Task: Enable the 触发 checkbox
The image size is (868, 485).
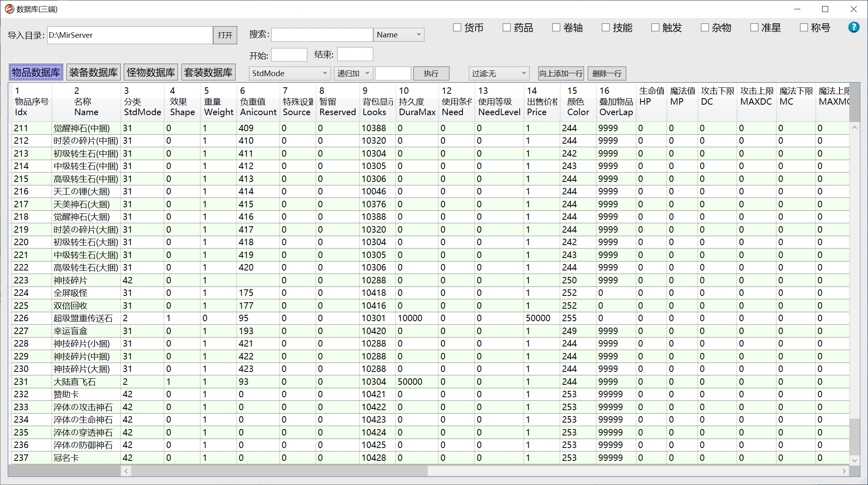Action: (655, 27)
